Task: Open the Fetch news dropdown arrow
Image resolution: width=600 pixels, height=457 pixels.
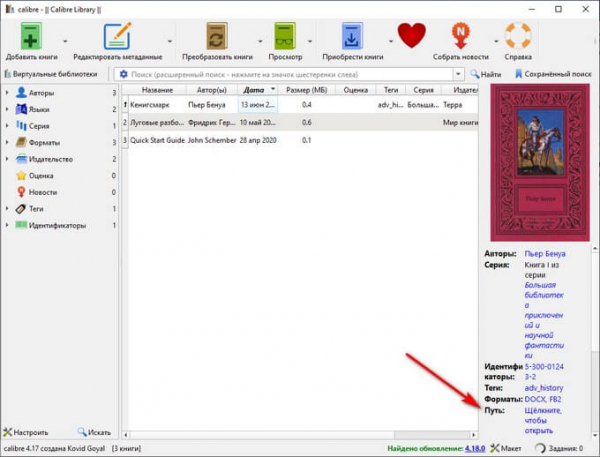Action: click(496, 41)
